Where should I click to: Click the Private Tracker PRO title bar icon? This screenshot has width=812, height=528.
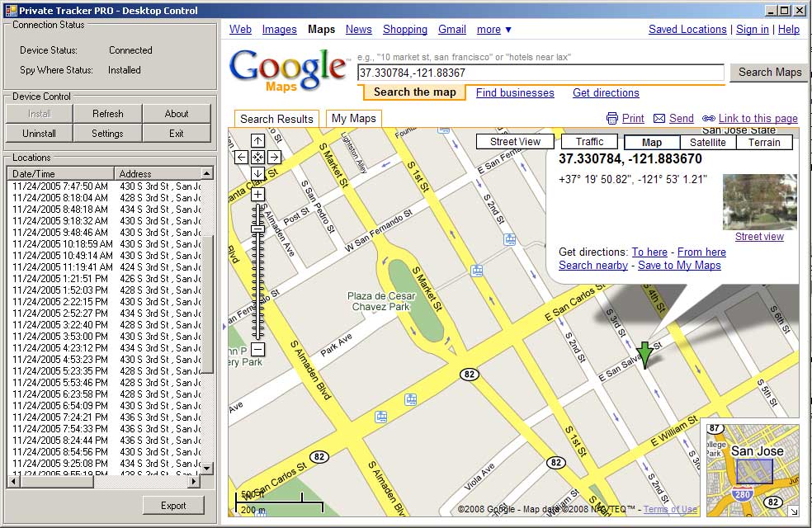(11, 11)
